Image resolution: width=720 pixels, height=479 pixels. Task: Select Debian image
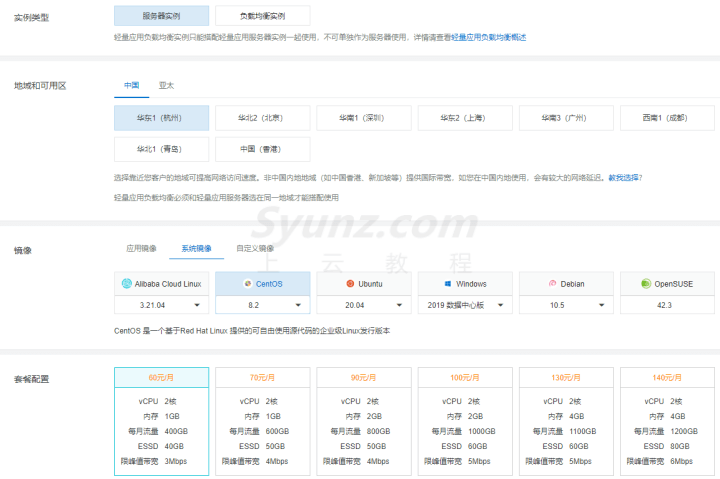(566, 284)
